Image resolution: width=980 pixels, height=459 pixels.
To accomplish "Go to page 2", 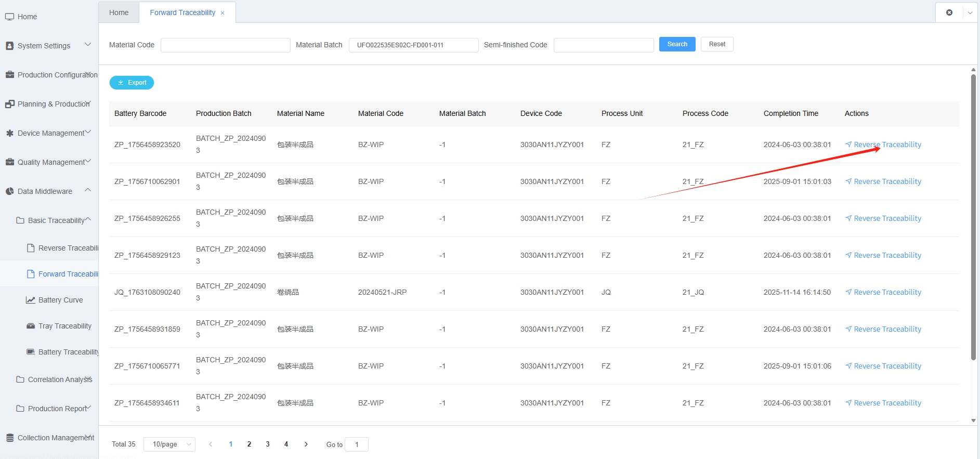I will click(249, 444).
